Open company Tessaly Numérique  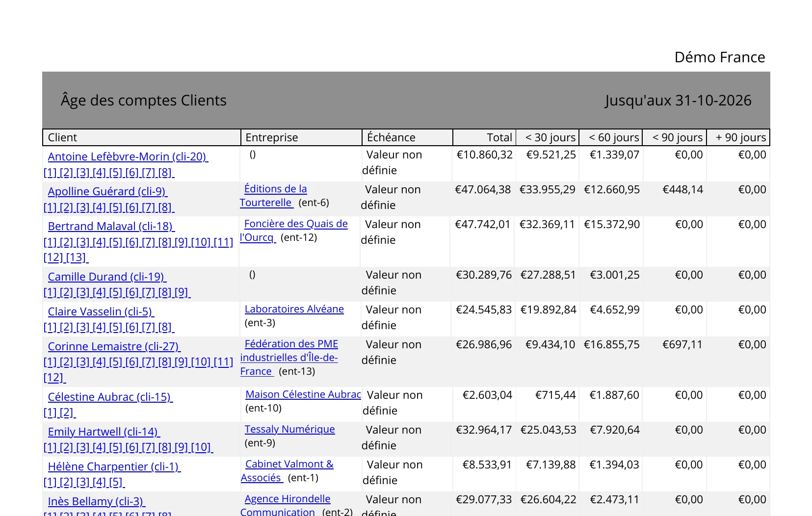(289, 429)
